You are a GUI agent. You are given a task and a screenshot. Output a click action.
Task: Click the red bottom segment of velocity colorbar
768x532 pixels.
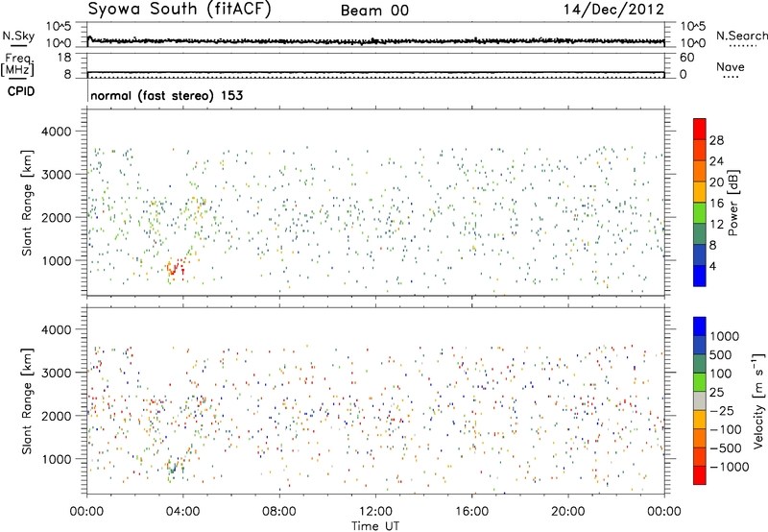(x=700, y=475)
